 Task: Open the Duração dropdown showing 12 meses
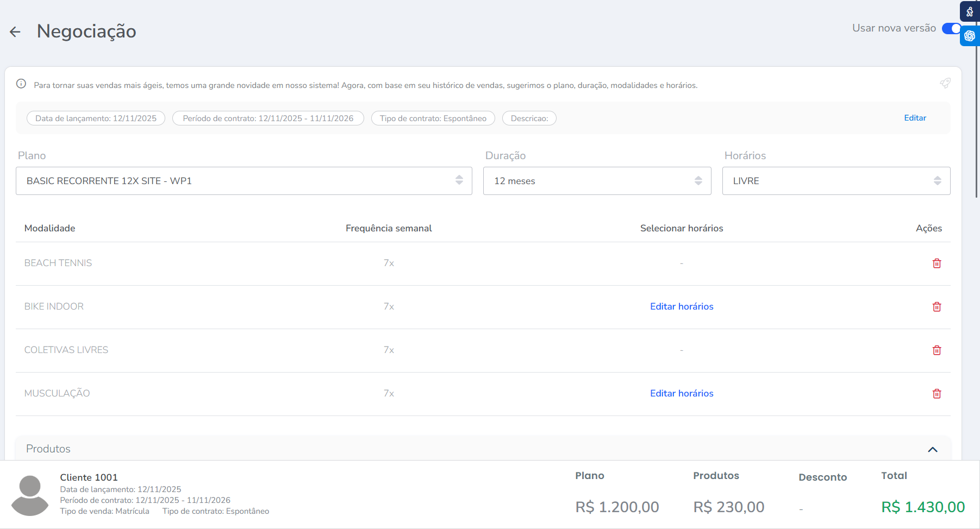click(597, 181)
